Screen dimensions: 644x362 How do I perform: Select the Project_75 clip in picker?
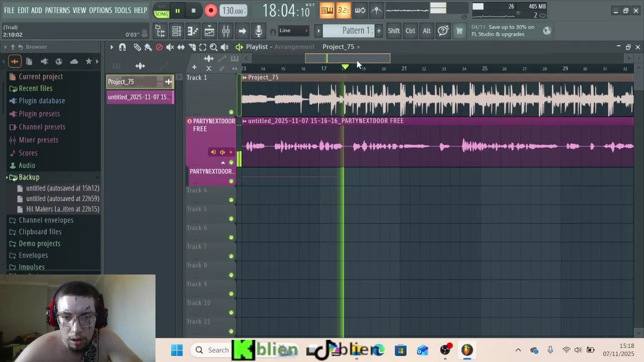[140, 81]
